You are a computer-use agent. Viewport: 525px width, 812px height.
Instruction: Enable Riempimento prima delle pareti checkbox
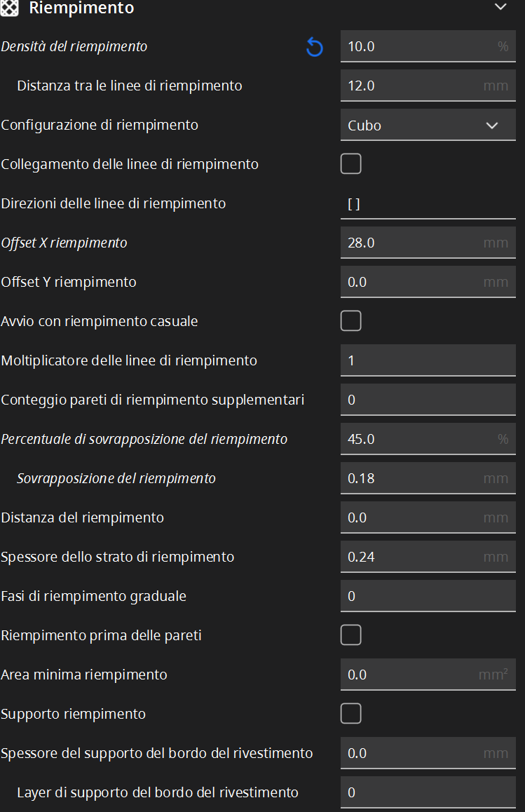point(350,635)
